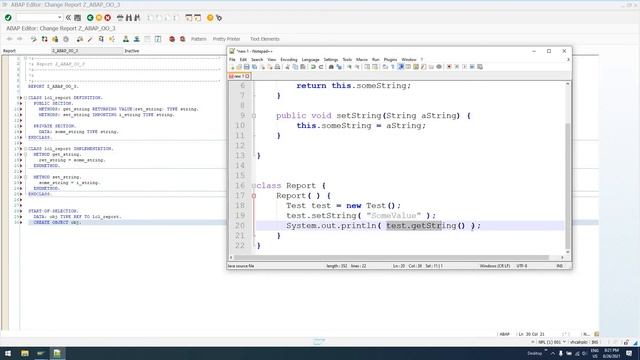This screenshot has width=640, height=360.
Task: Toggle Word Wrap in Notepad++ toolbar
Action: coord(385,67)
